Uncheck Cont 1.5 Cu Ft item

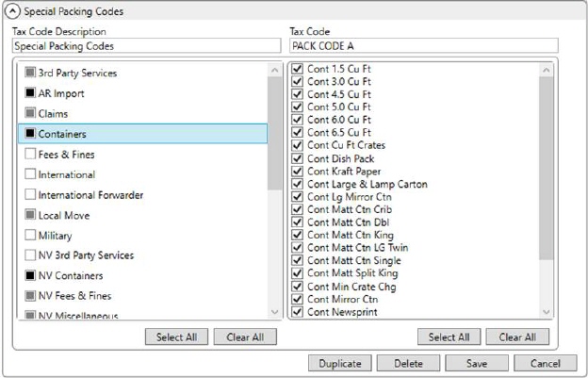coord(298,70)
